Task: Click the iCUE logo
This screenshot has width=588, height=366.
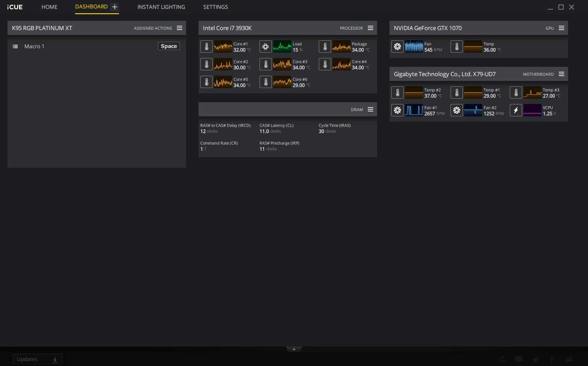Action: (15, 7)
